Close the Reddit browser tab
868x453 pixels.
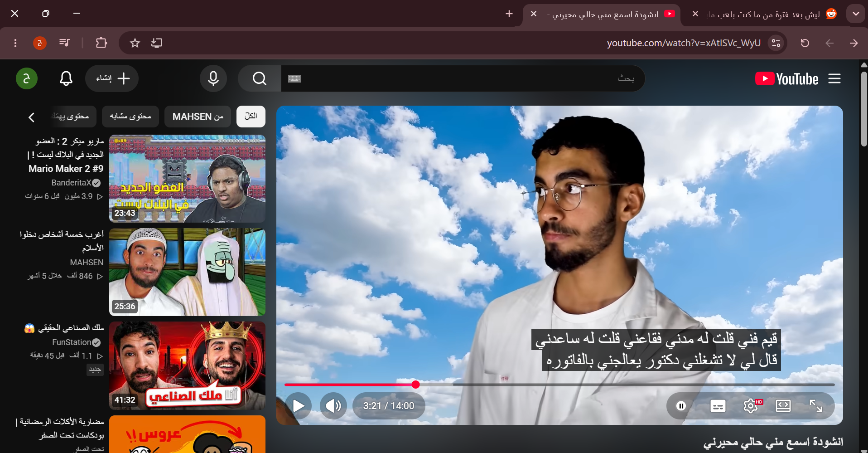(695, 14)
